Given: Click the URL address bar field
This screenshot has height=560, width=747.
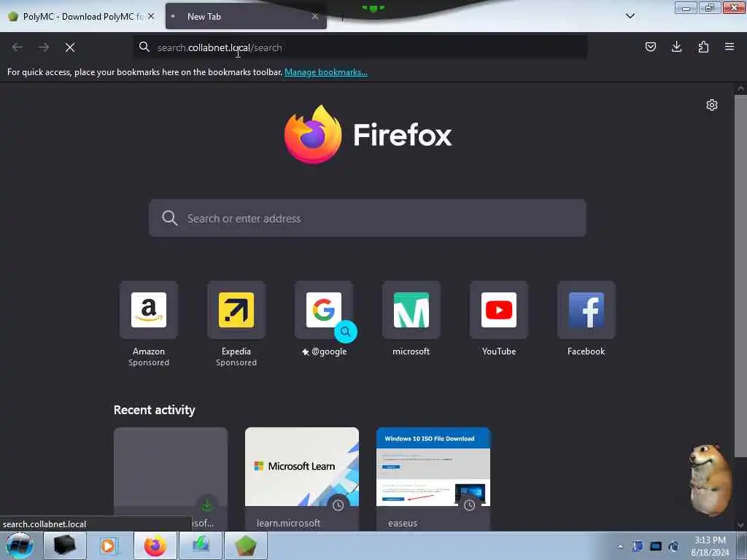Looking at the screenshot, I should (360, 47).
